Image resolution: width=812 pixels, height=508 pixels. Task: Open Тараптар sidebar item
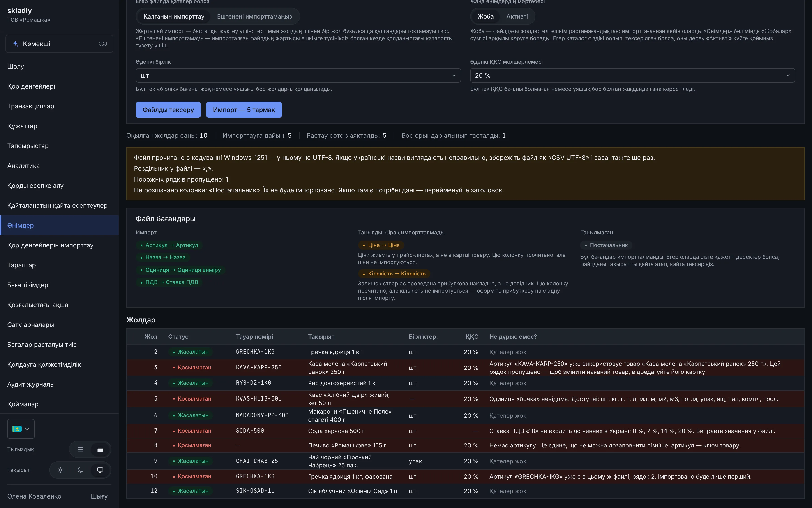click(59, 265)
